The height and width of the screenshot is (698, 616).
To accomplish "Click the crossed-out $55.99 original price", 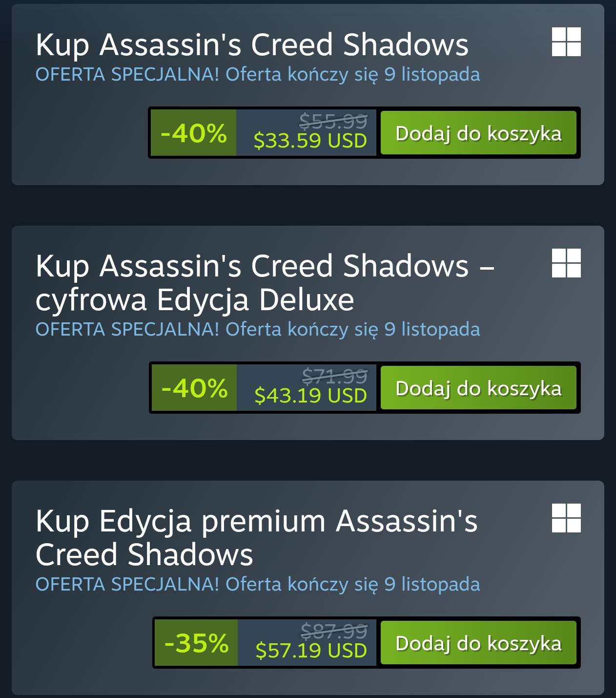I will [333, 120].
